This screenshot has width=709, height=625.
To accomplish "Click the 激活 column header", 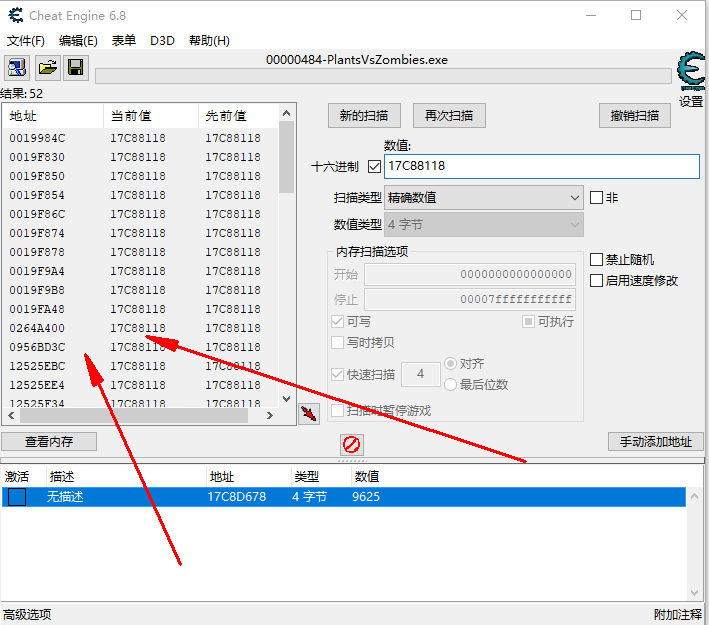I will (24, 477).
